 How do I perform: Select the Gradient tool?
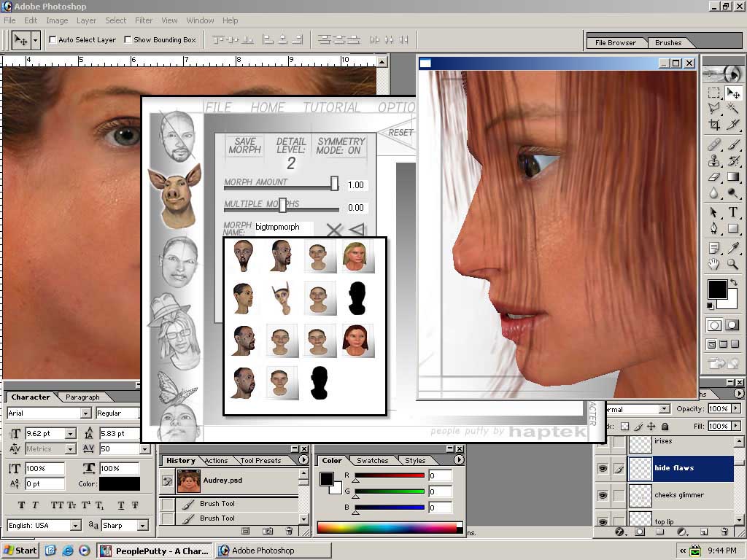733,176
